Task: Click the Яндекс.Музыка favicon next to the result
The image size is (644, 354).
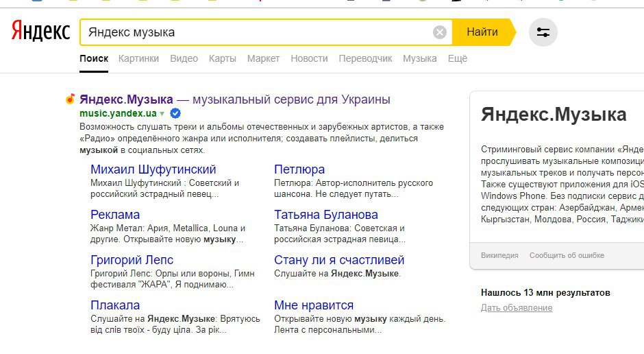Action: tap(71, 99)
